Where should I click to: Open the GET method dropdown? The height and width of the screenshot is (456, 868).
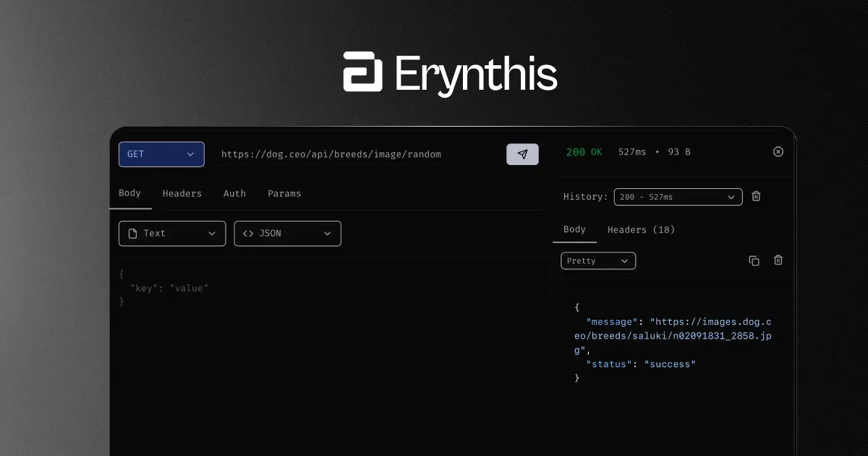click(x=161, y=154)
